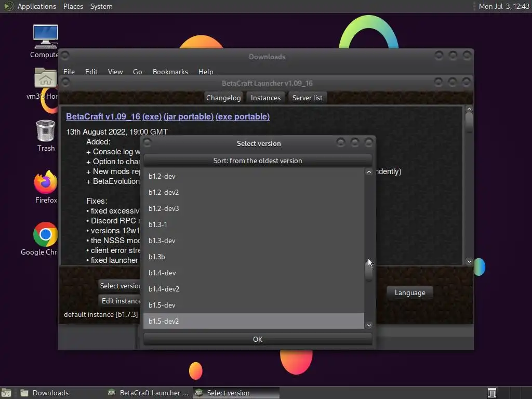532x399 pixels.
Task: Open the Applications menu
Action: [x=37, y=6]
